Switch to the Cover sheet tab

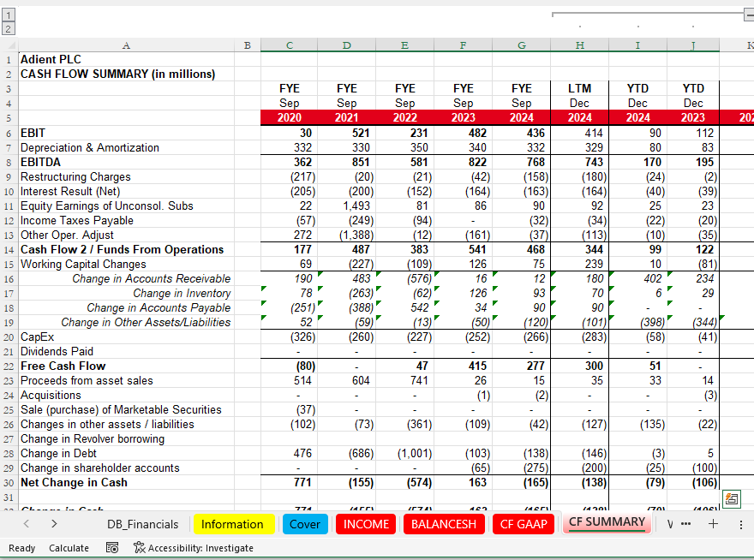click(x=305, y=524)
